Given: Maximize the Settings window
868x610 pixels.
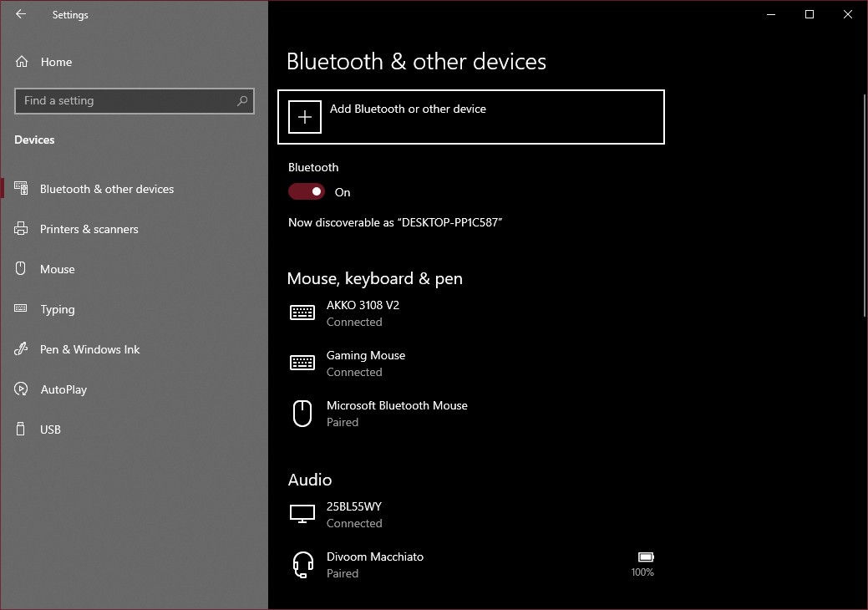Looking at the screenshot, I should click(x=810, y=14).
